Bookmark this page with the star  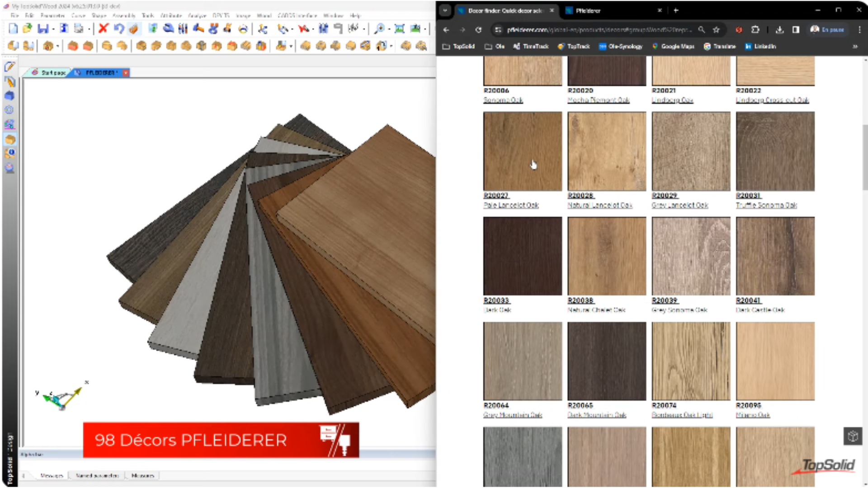[716, 30]
